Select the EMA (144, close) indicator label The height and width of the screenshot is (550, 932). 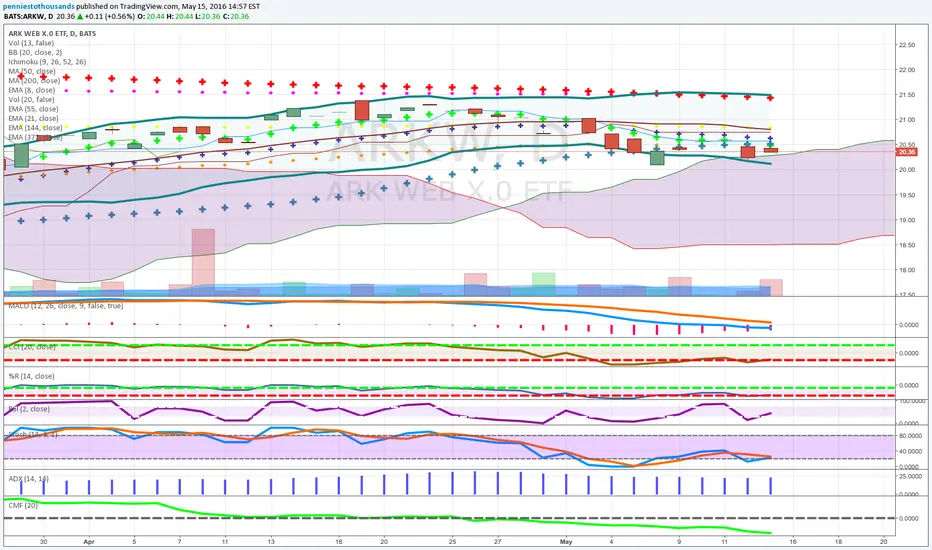(x=35, y=128)
